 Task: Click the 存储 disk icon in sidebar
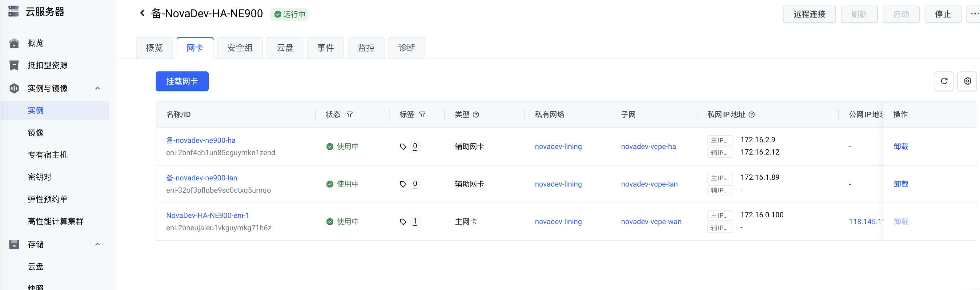[x=14, y=244]
